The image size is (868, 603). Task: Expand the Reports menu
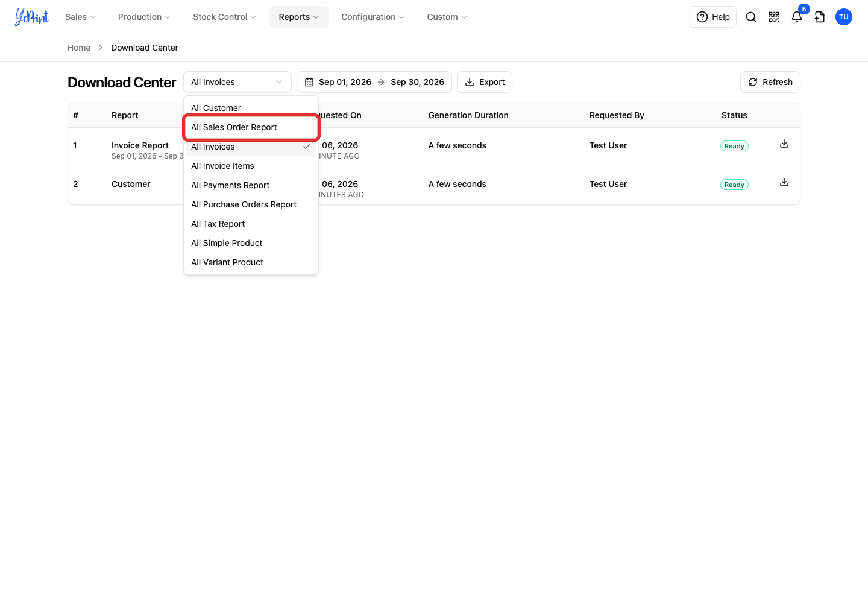pyautogui.click(x=298, y=17)
